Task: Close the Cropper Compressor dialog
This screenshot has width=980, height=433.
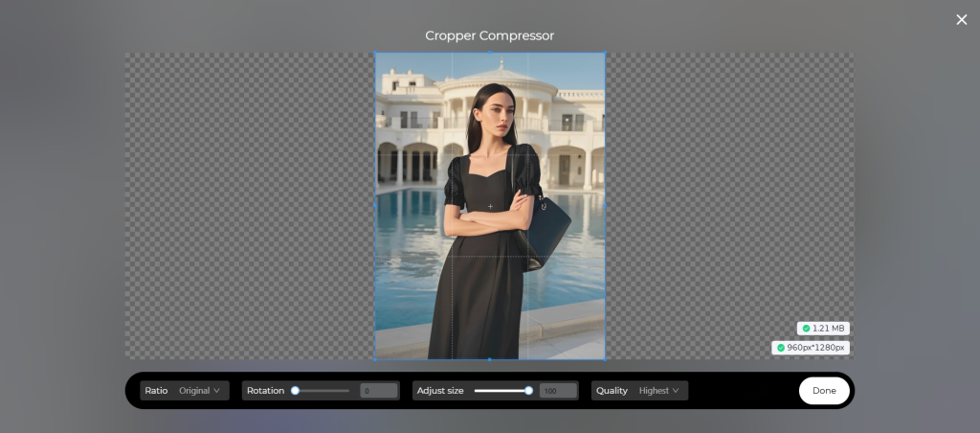Action: click(x=961, y=20)
